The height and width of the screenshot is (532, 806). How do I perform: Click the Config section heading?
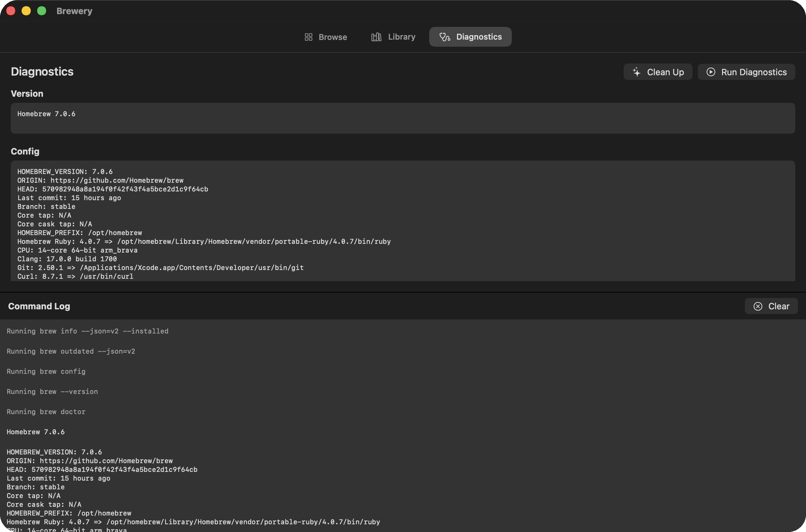click(x=25, y=151)
